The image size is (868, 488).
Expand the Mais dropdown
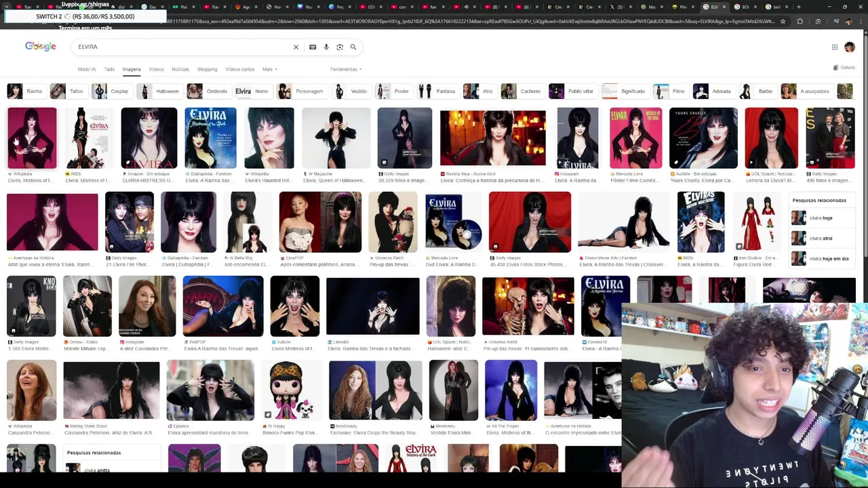(269, 69)
